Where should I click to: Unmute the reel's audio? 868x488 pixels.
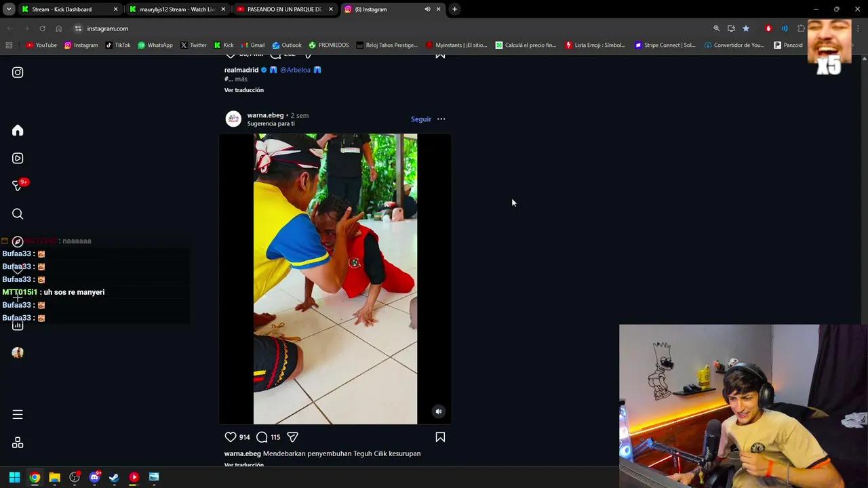click(x=438, y=411)
